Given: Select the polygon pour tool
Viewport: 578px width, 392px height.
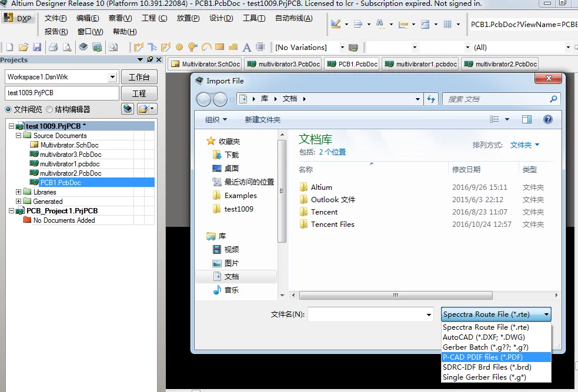Looking at the screenshot, I should 233,47.
